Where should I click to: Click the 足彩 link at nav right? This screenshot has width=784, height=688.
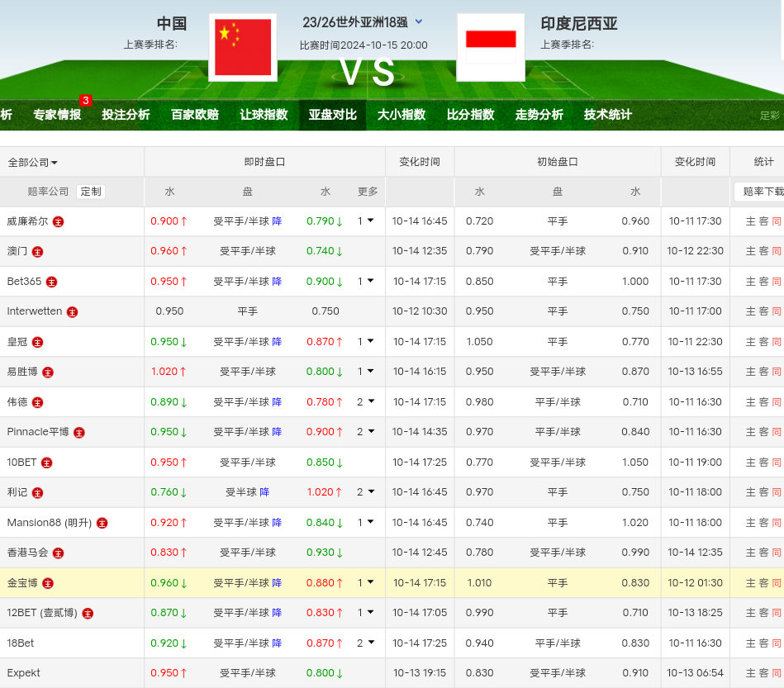770,116
